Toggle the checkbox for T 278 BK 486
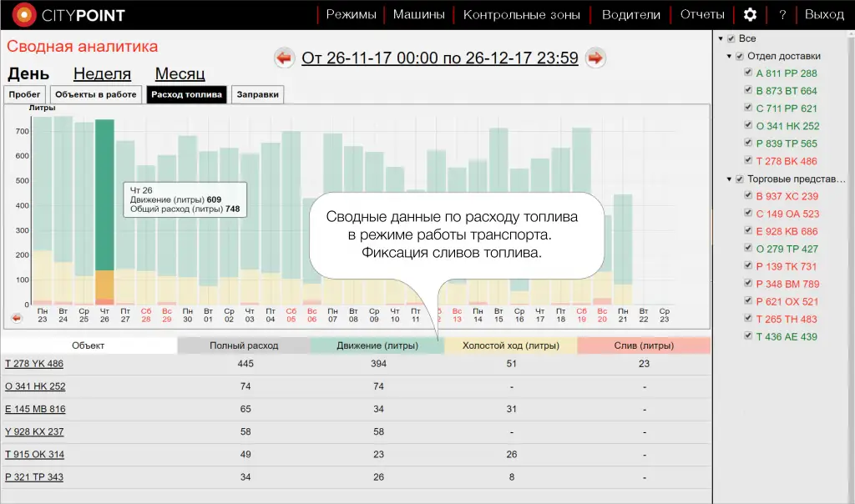The image size is (855, 504). click(749, 161)
